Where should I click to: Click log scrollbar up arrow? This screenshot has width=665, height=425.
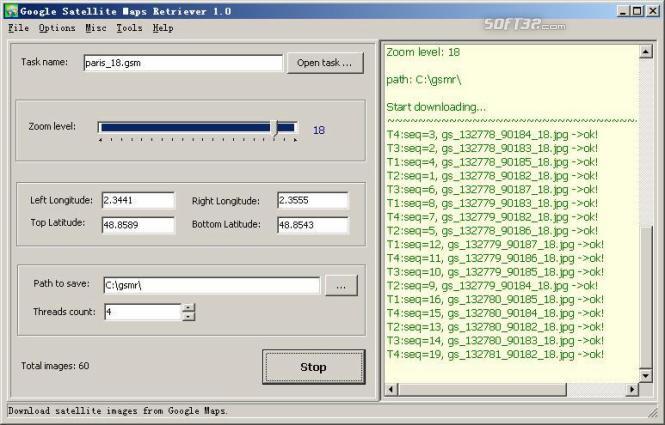[x=645, y=52]
